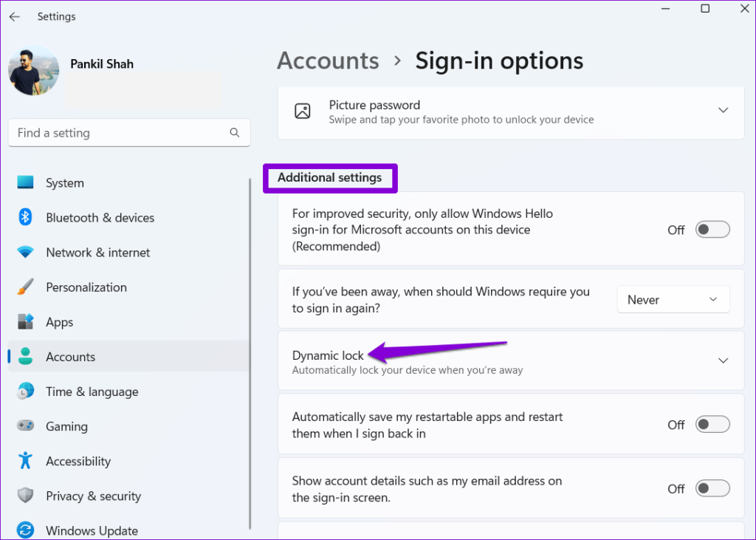Enable showing account details on sign-in screen
Viewport: 756px width, 540px height.
tap(712, 488)
